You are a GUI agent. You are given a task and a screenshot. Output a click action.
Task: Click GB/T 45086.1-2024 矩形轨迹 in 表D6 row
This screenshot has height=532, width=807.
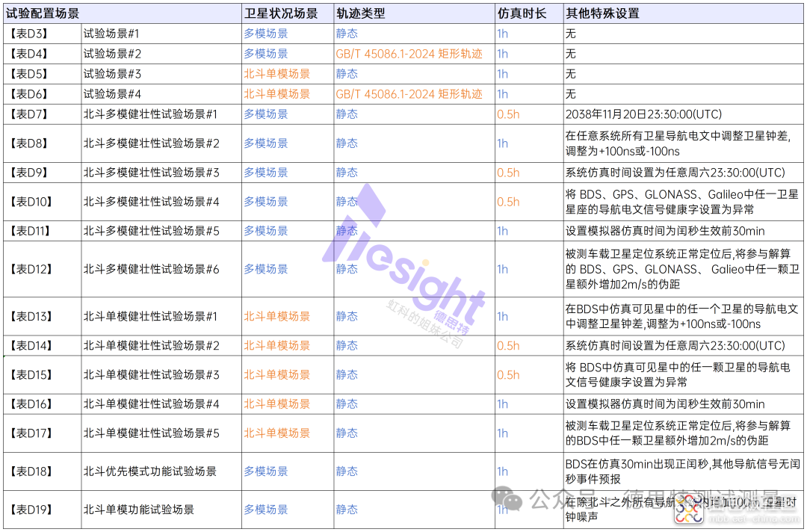[x=409, y=93]
